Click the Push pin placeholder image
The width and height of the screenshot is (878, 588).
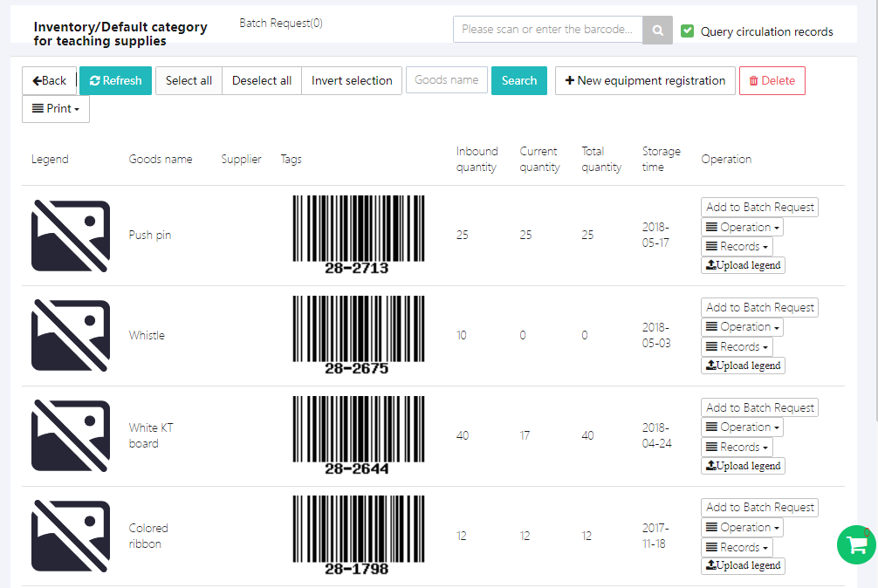71,236
